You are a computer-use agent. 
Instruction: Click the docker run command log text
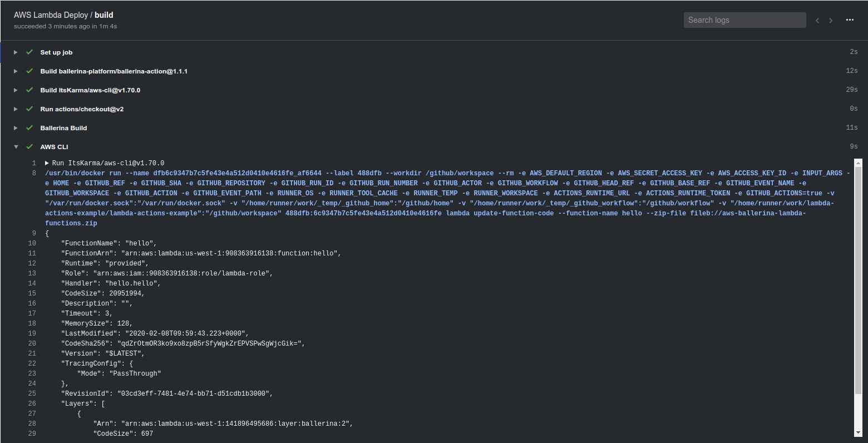coord(447,198)
